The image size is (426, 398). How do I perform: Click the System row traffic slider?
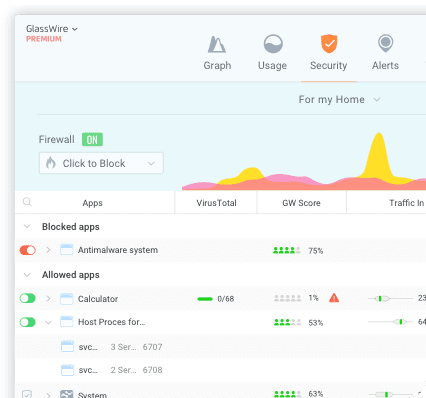point(390,394)
